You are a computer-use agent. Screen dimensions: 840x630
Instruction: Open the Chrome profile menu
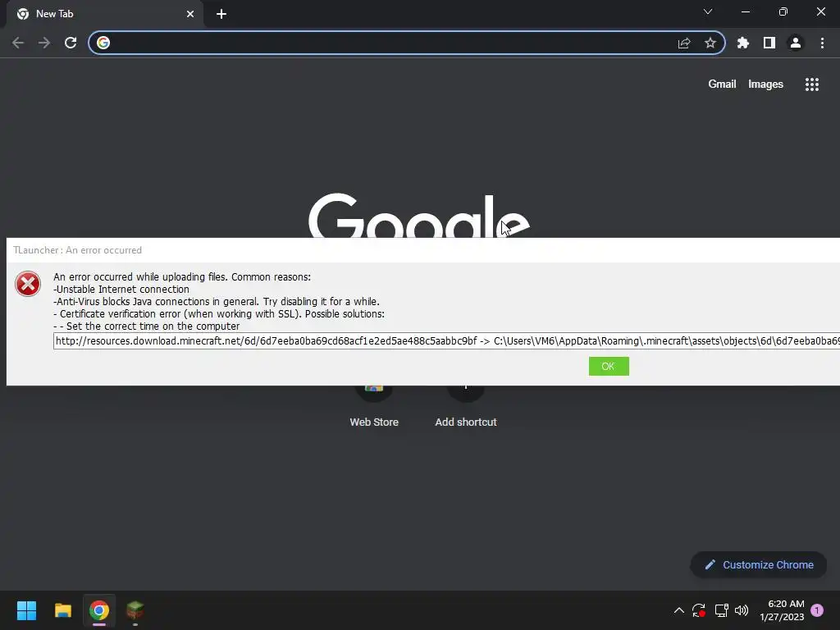tap(796, 43)
